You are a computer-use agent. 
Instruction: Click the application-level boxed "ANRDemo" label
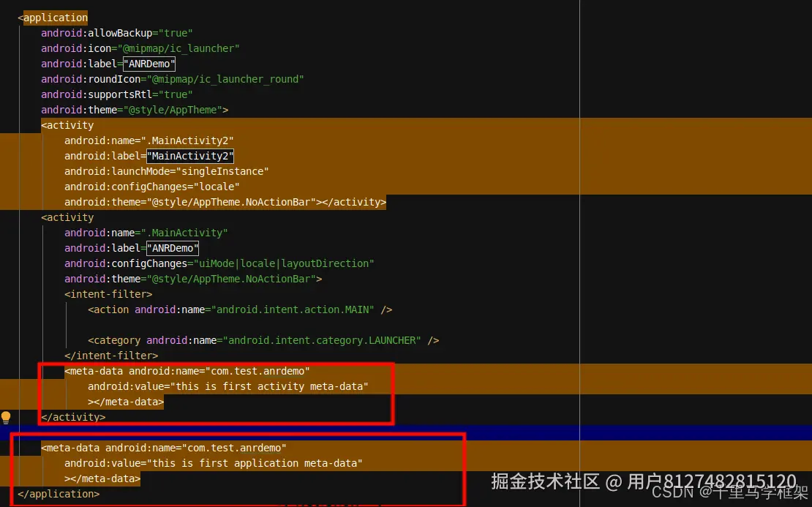tap(149, 64)
